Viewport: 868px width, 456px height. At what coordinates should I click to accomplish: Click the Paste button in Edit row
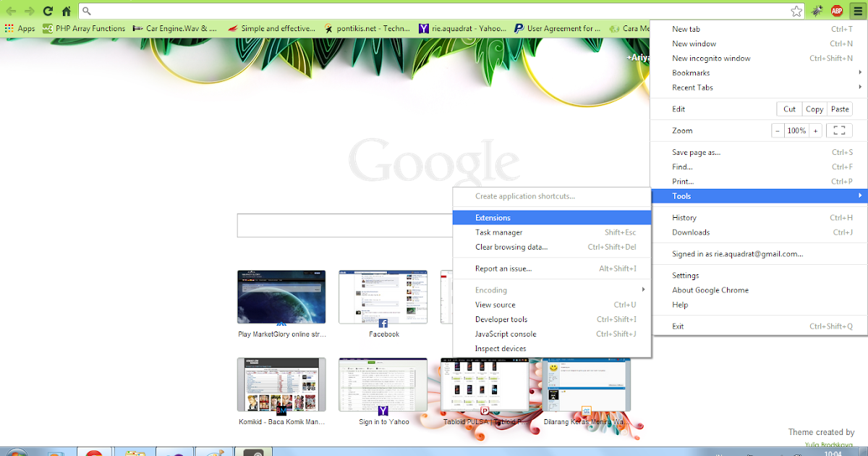click(840, 109)
